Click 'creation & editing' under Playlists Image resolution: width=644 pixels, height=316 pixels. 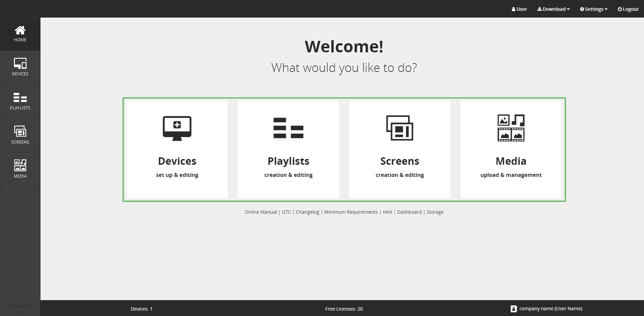point(288,175)
